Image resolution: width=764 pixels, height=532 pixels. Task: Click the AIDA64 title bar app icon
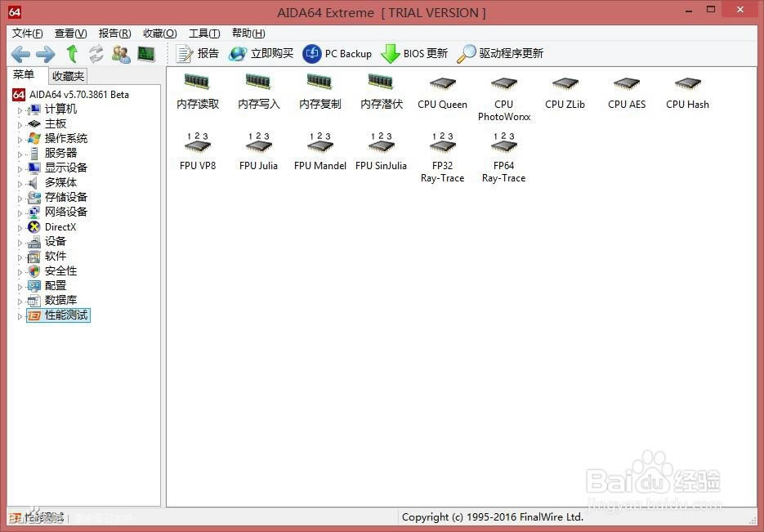tap(15, 11)
